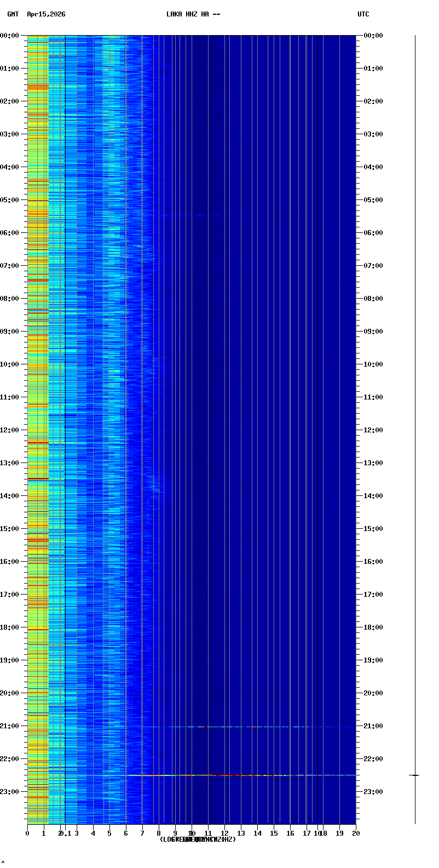This screenshot has width=439, height=868.
Task: Click the 23:00 label on right axis
Action: 373,792
